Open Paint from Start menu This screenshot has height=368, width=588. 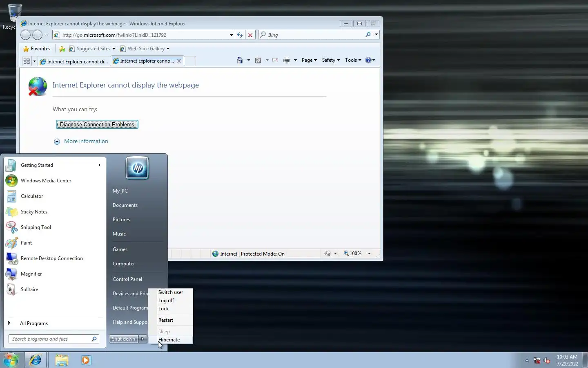(55, 243)
